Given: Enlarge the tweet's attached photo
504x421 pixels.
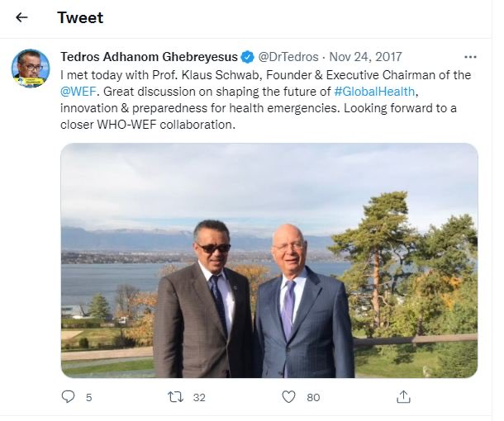Looking at the screenshot, I should pos(269,260).
